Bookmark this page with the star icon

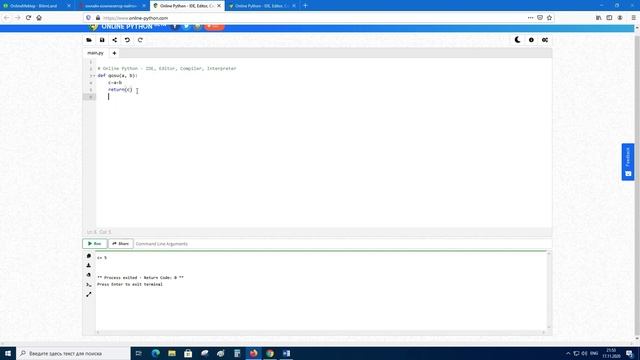(x=549, y=18)
